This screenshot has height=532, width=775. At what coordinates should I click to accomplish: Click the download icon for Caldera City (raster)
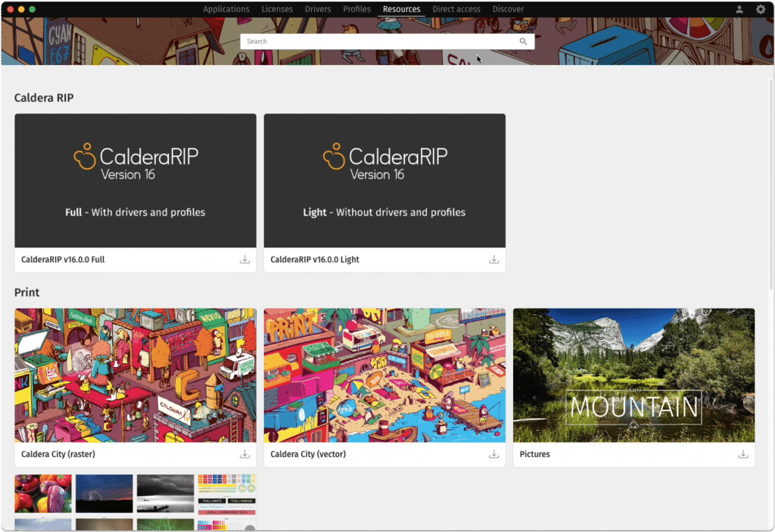pyautogui.click(x=244, y=454)
